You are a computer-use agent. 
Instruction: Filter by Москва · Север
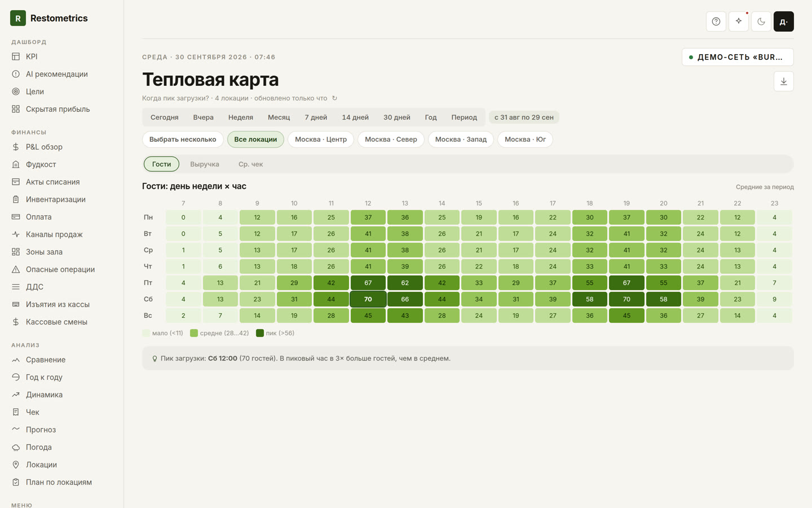(391, 139)
